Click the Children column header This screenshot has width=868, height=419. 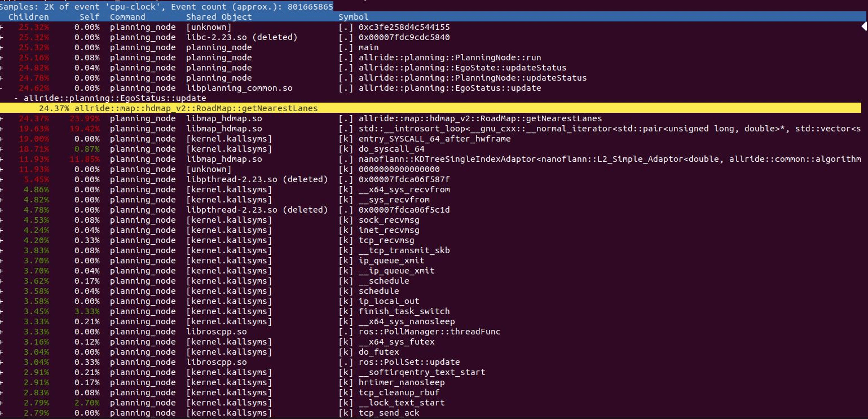[x=28, y=17]
